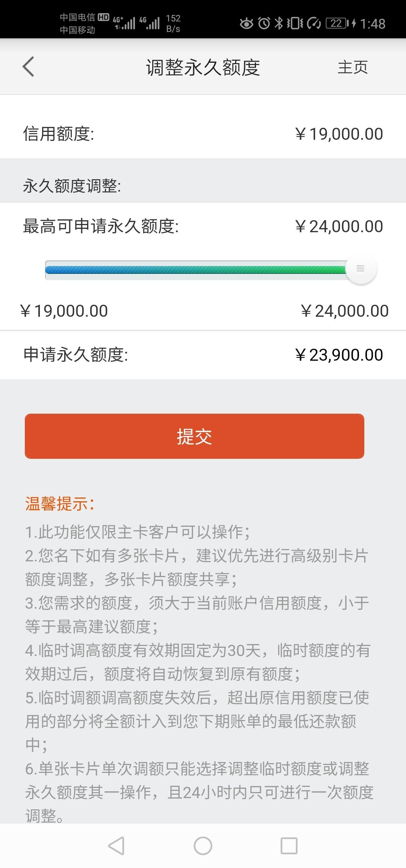The image size is (406, 868).
Task: Tap the vibrate mode status icon
Action: tap(295, 23)
